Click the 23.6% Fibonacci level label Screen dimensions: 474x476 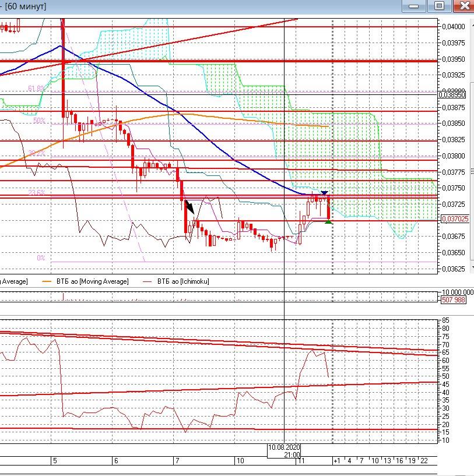(36, 193)
